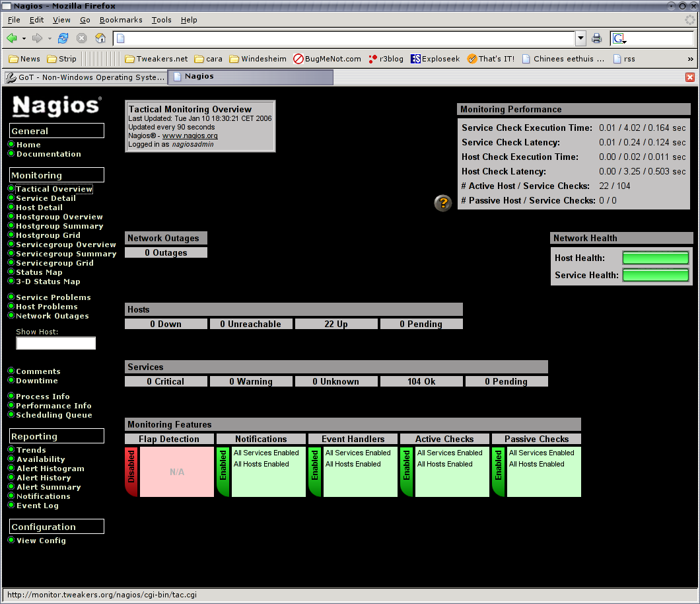Open the Chinees eethuis bookmark

point(563,59)
